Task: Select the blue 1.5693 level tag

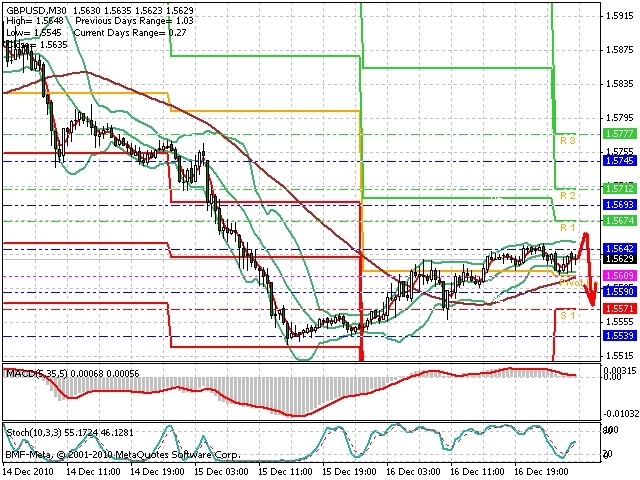Action: (620, 204)
